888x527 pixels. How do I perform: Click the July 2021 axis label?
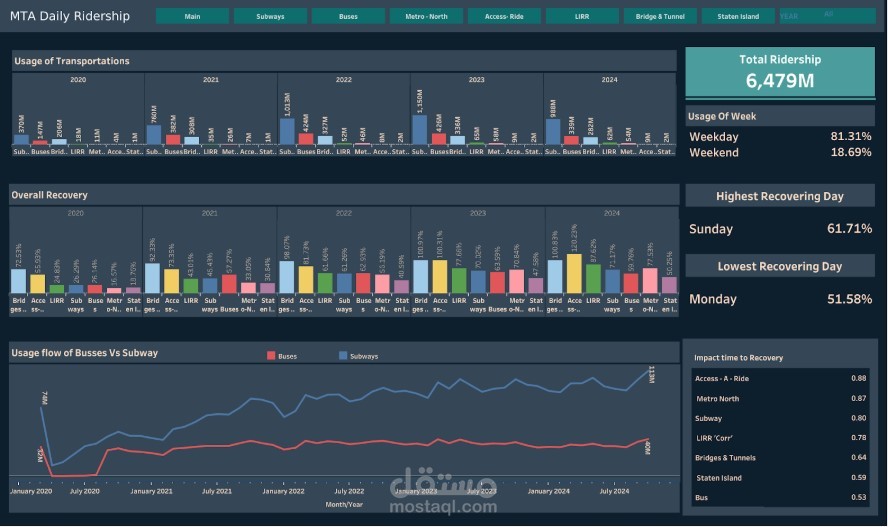point(217,491)
